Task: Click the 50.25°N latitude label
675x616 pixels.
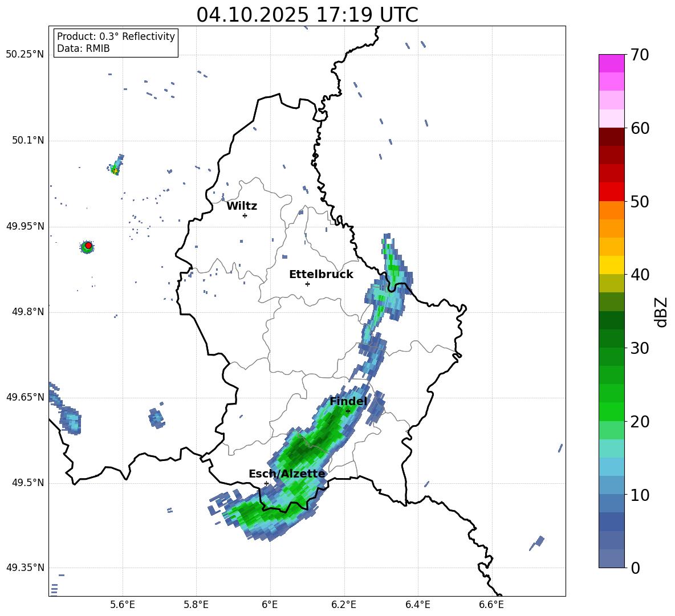Action: click(25, 55)
